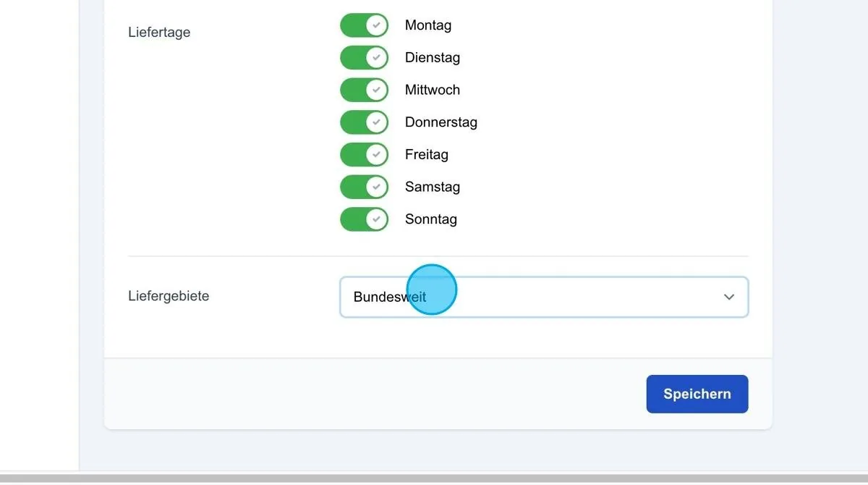Disable the Dienstag delivery day
Screen dimensions: 868x485
[364, 58]
